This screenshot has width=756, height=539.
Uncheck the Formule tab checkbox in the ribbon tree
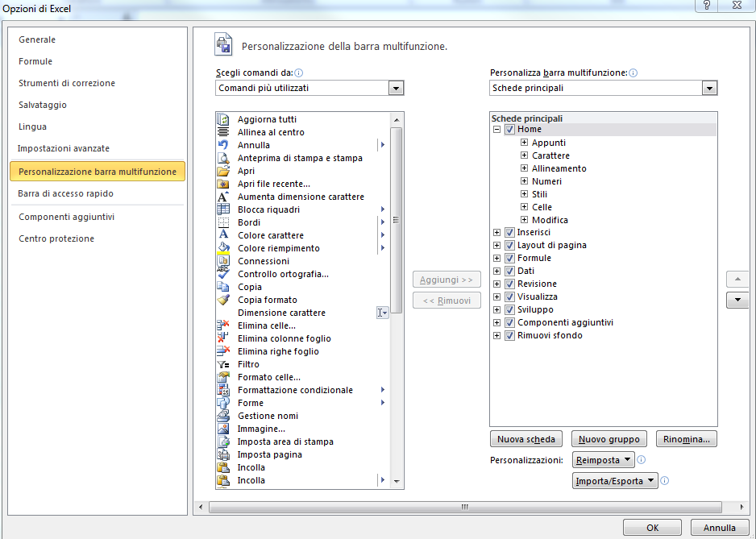point(509,258)
